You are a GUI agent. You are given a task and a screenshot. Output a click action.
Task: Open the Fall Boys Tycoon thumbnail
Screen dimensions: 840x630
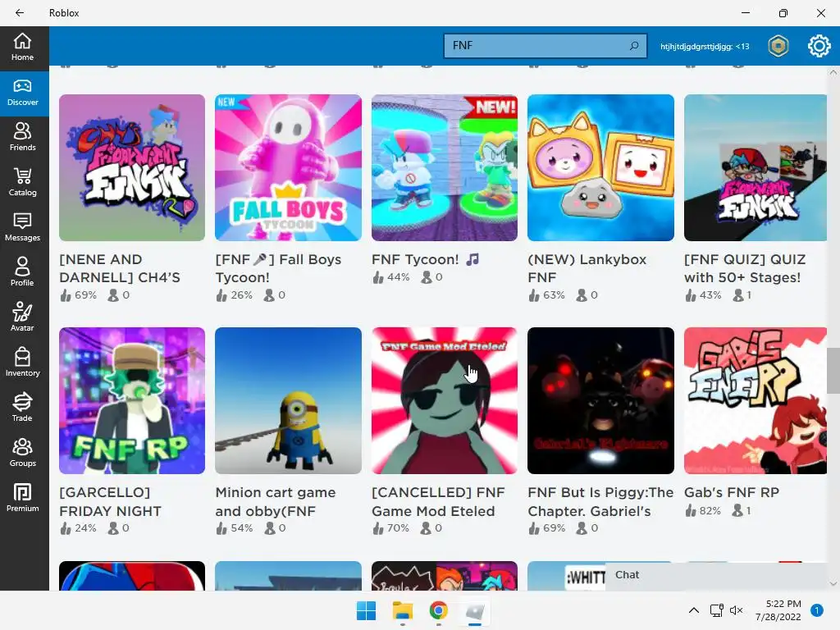(288, 167)
